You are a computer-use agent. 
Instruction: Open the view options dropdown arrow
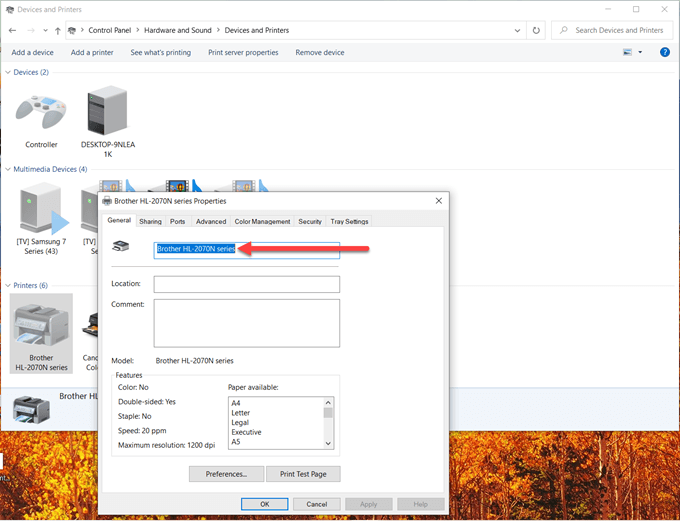pos(640,52)
